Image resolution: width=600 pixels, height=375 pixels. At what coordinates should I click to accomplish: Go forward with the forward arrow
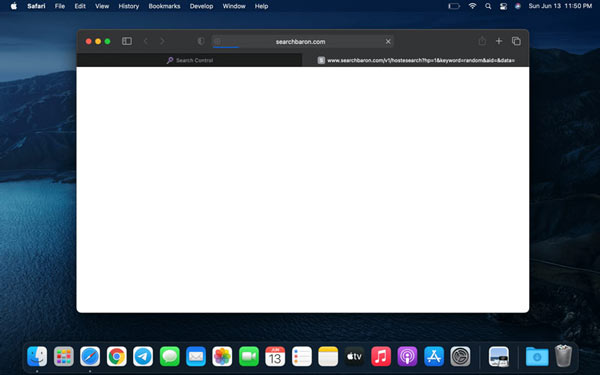[x=162, y=41]
